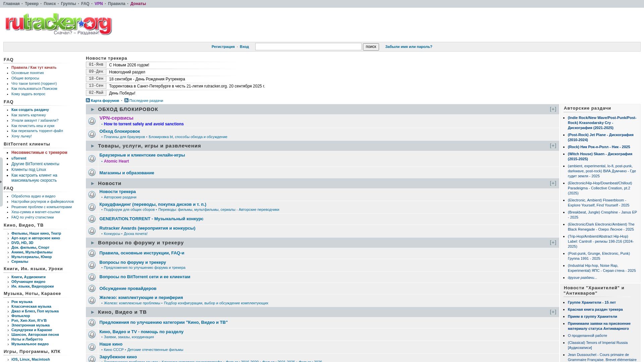Toggle the [+] on Кино, Видео и ТВ header
Screen dimensions: 644x362
click(553, 312)
